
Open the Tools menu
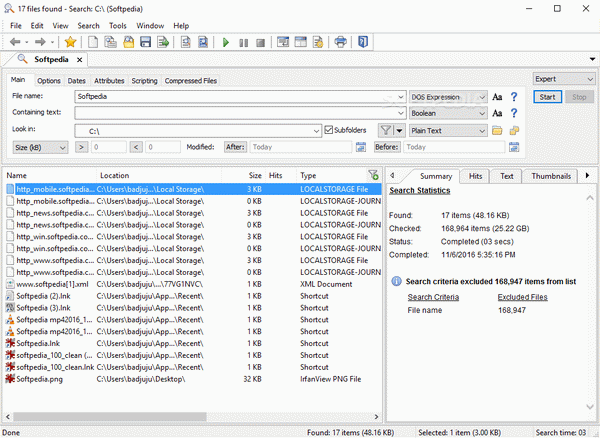[x=118, y=26]
